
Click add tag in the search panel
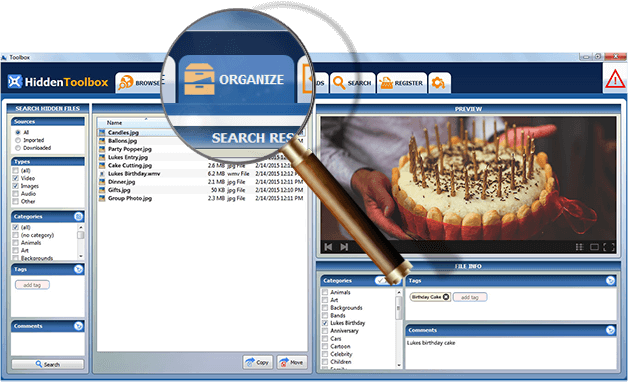pyautogui.click(x=32, y=285)
